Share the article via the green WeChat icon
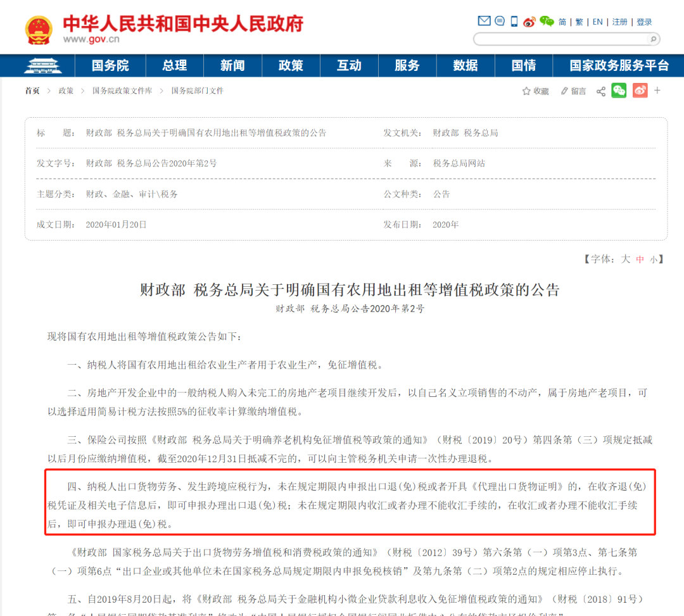 619,91
